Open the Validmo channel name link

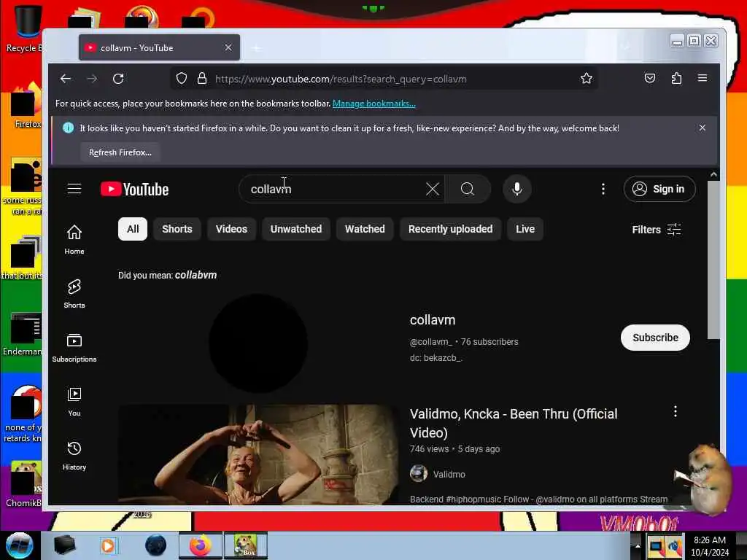[449, 474]
